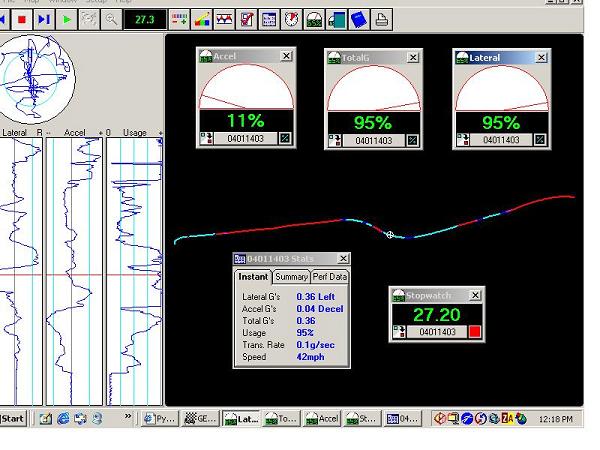Click the skip-to-end playback button

pyautogui.click(x=44, y=19)
